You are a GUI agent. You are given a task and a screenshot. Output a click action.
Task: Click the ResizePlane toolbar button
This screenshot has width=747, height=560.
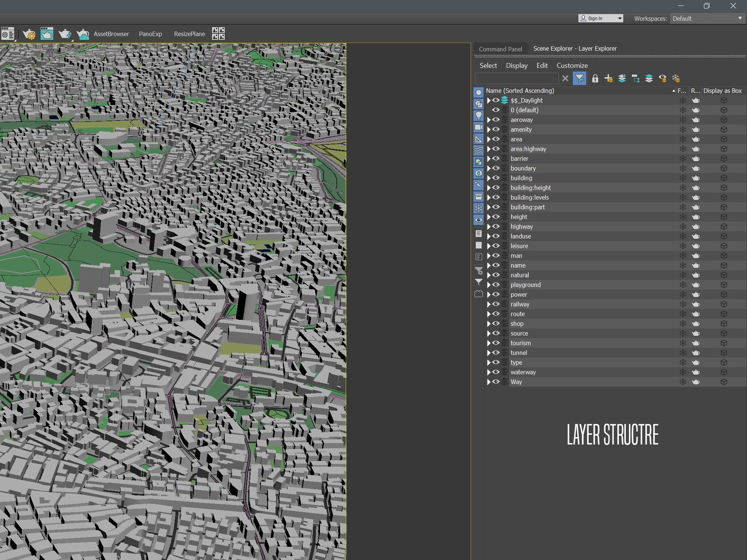pos(189,34)
